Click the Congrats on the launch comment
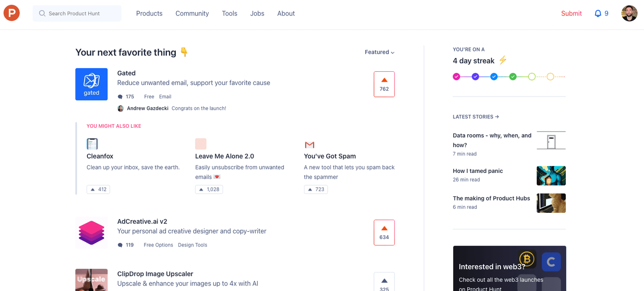 click(x=199, y=108)
